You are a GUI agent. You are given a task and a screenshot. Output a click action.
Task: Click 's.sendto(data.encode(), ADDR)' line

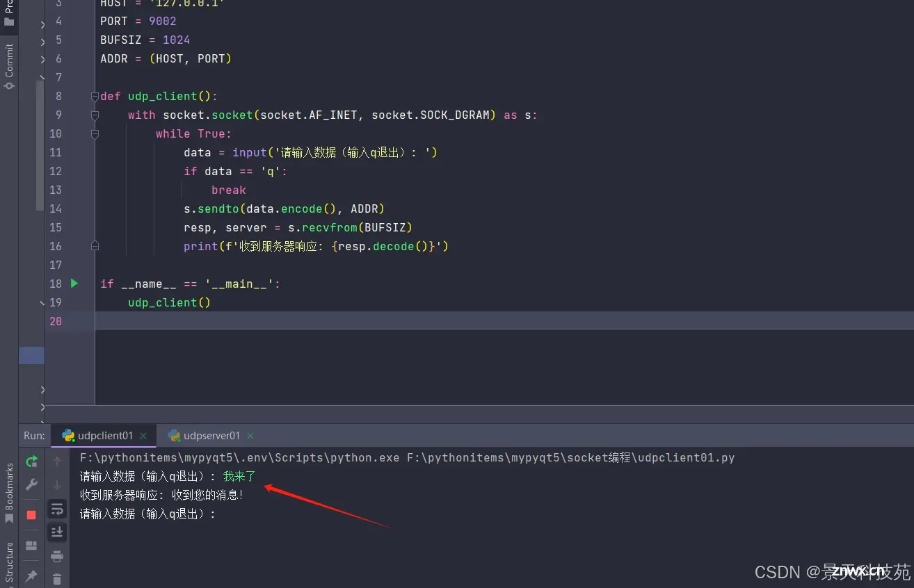coord(284,209)
